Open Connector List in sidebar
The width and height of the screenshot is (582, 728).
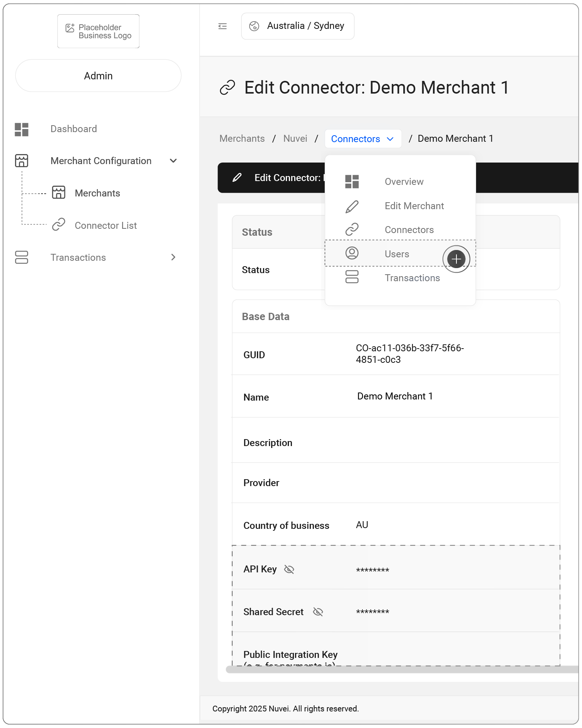pyautogui.click(x=106, y=225)
